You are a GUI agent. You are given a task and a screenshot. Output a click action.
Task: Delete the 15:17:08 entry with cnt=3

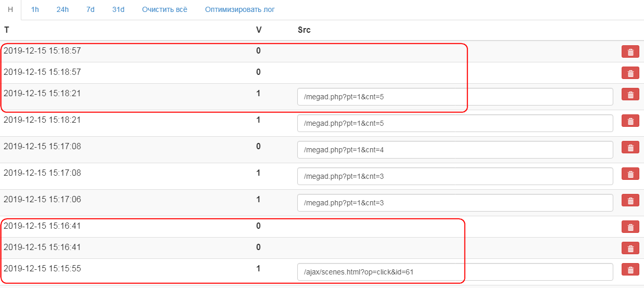coord(630,174)
